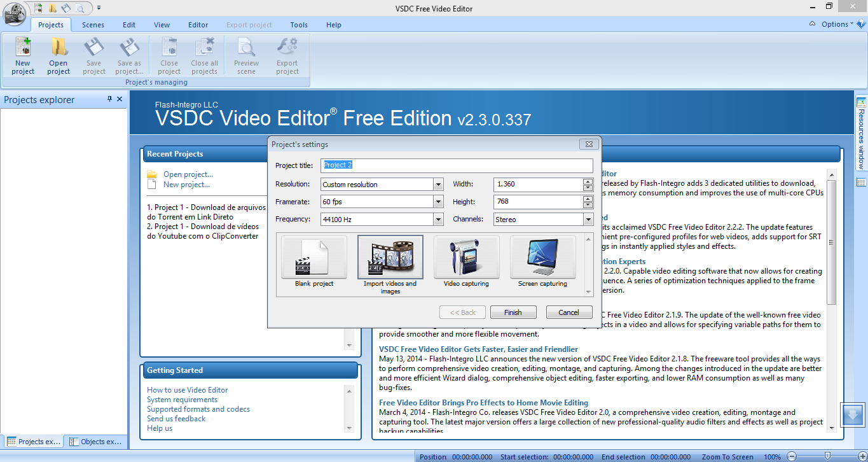Switch to Scenes ribbon tab
This screenshot has width=868, height=462.
tap(93, 25)
